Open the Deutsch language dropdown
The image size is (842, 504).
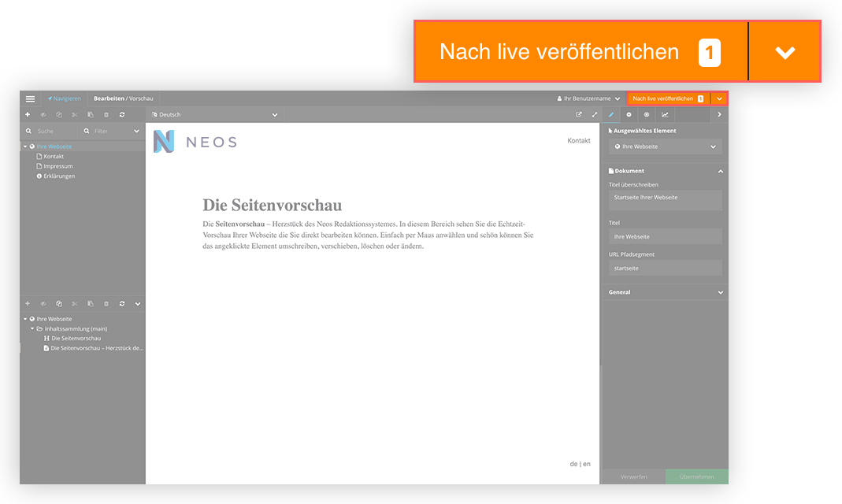[x=215, y=115]
